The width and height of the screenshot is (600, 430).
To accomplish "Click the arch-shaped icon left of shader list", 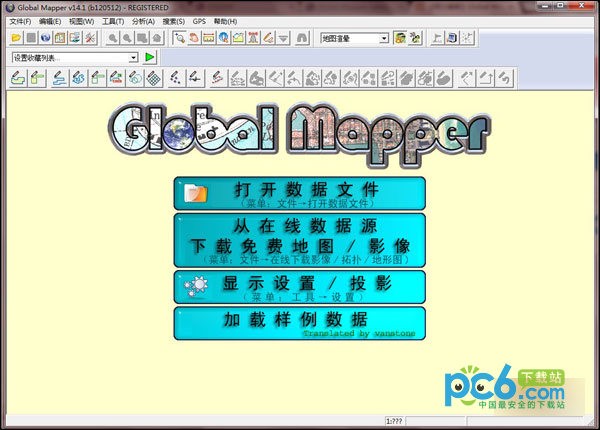I will [x=302, y=38].
